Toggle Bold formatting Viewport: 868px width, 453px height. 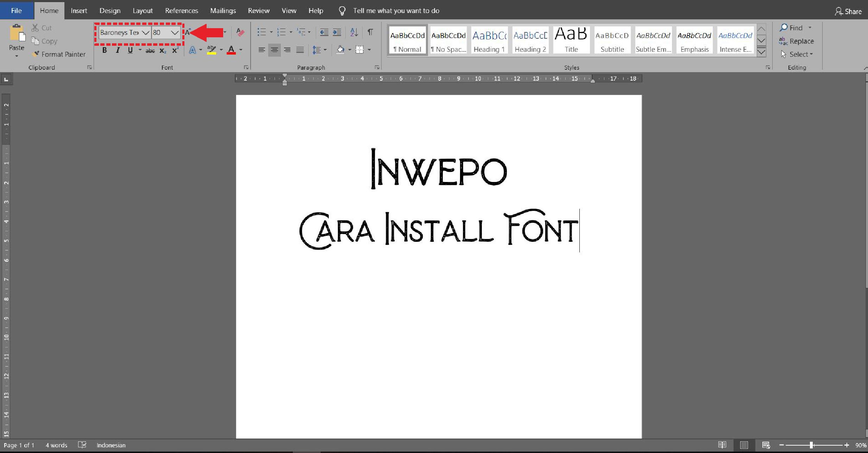[x=104, y=50]
